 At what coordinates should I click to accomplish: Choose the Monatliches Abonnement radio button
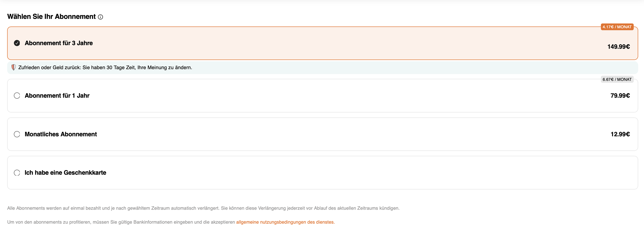tap(17, 134)
